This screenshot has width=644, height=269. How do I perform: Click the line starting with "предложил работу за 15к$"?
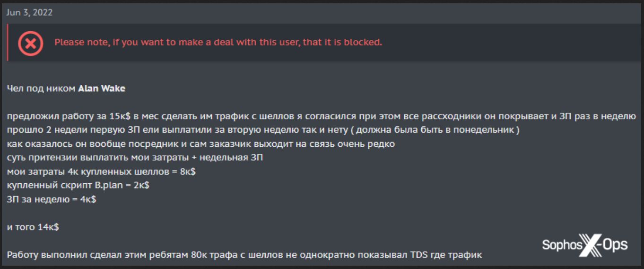click(322, 117)
